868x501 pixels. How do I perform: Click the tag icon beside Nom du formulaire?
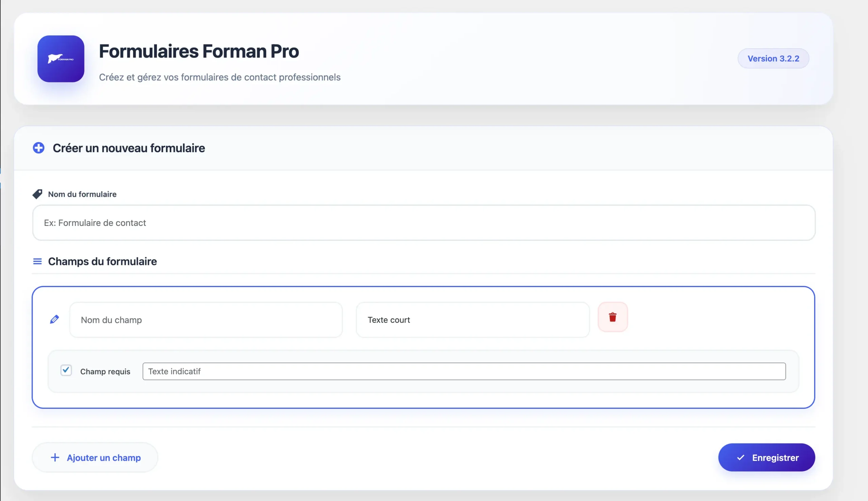tap(37, 194)
